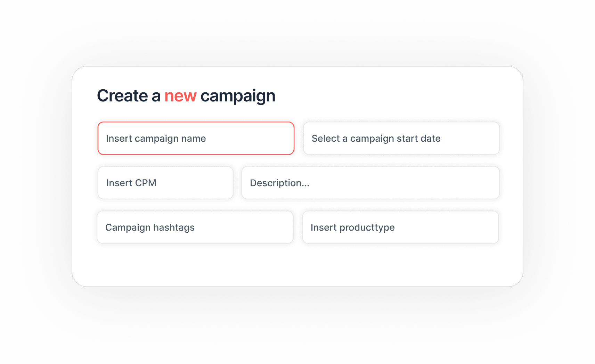This screenshot has width=595, height=364.
Task: Open the campaign start date selector
Action: [x=401, y=138]
